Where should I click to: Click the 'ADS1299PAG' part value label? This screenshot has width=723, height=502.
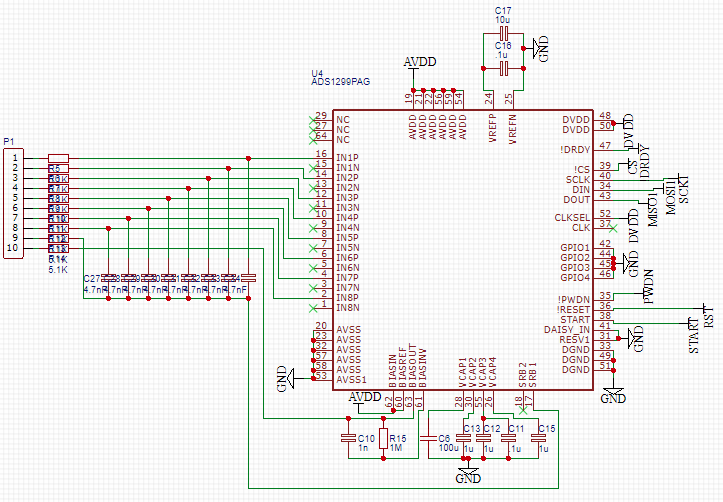(340, 82)
